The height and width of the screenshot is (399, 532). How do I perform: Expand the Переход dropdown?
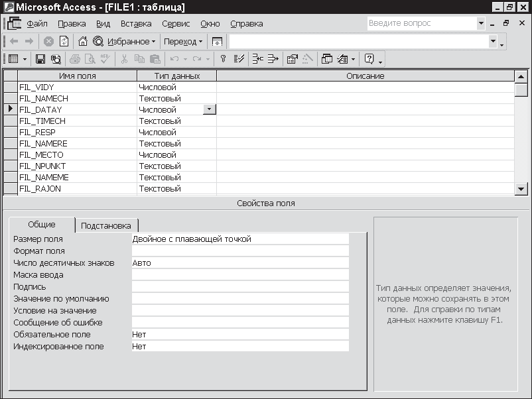coord(183,41)
